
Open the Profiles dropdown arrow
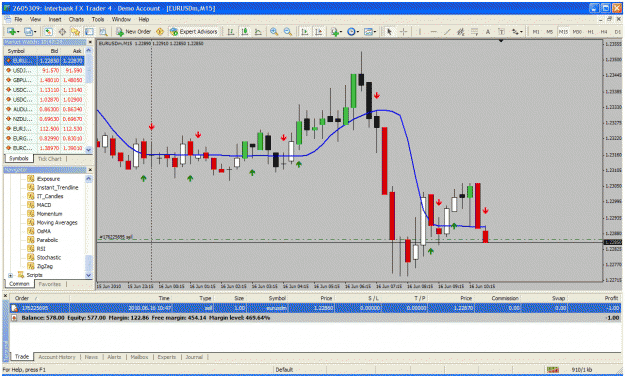click(x=35, y=32)
